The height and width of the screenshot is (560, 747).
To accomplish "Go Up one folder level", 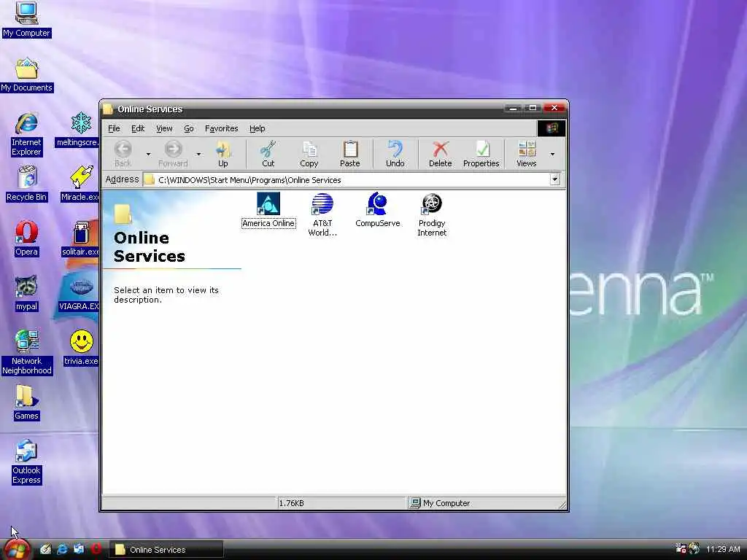I will click(223, 154).
